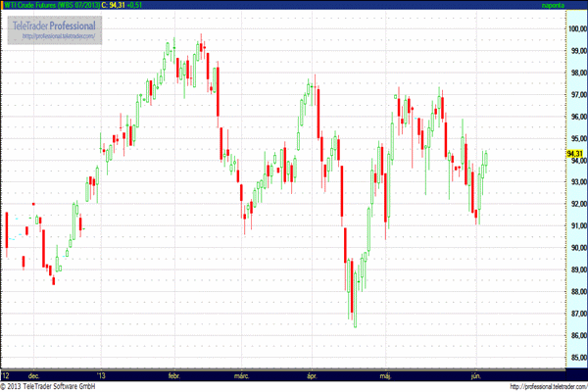Click the candlestick icon beside the WTI title
Image resolution: width=588 pixels, height=392 pixels.
4,5
